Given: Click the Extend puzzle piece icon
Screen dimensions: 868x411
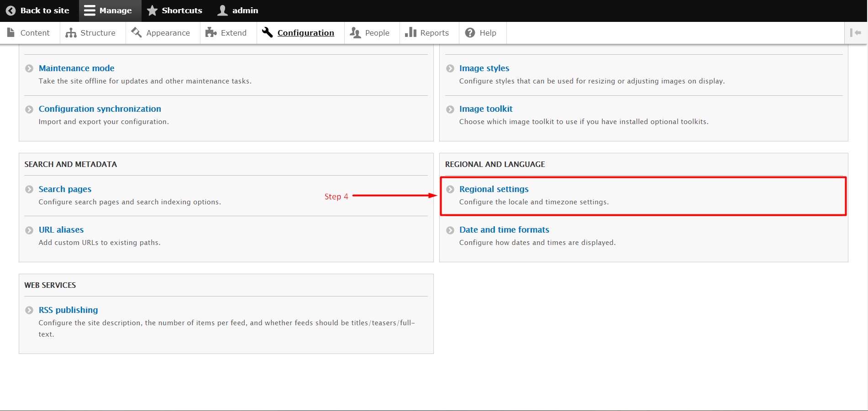Looking at the screenshot, I should pos(211,32).
